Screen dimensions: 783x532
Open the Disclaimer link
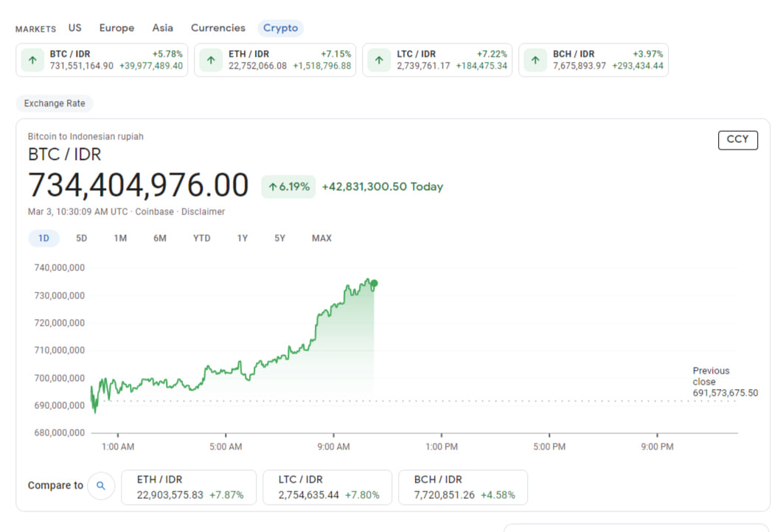pyautogui.click(x=203, y=211)
